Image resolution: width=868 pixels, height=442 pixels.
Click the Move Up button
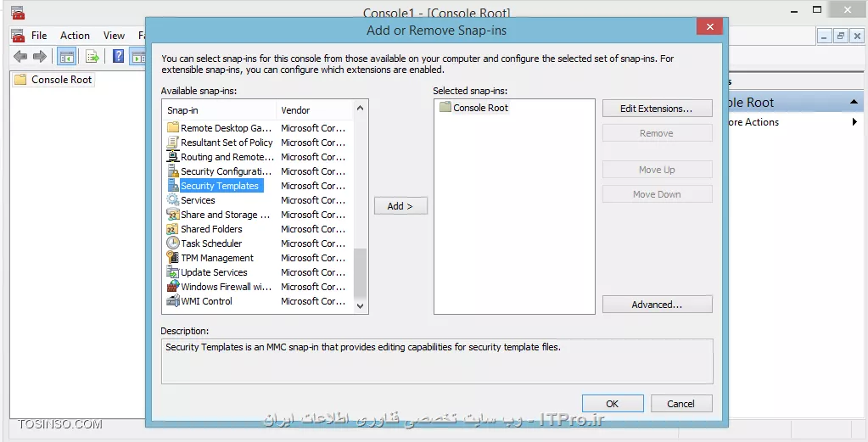pos(657,170)
